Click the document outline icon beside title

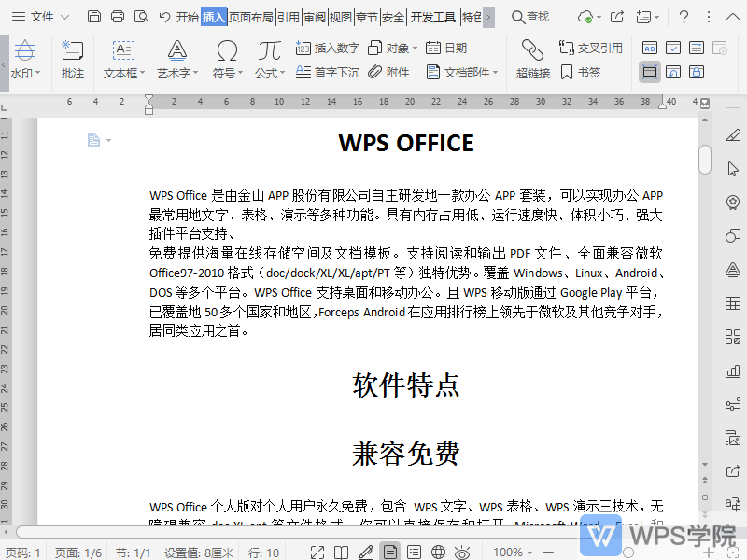tap(94, 141)
